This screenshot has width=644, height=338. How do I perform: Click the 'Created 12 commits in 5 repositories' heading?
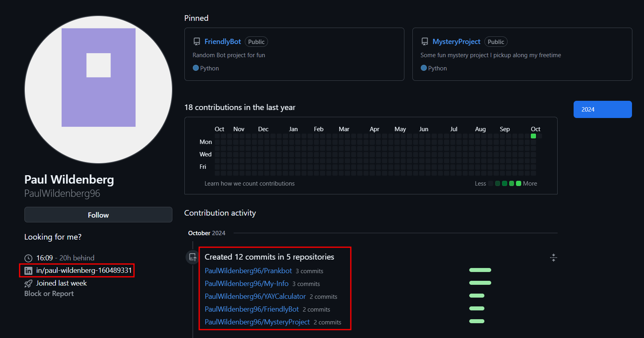tap(270, 257)
